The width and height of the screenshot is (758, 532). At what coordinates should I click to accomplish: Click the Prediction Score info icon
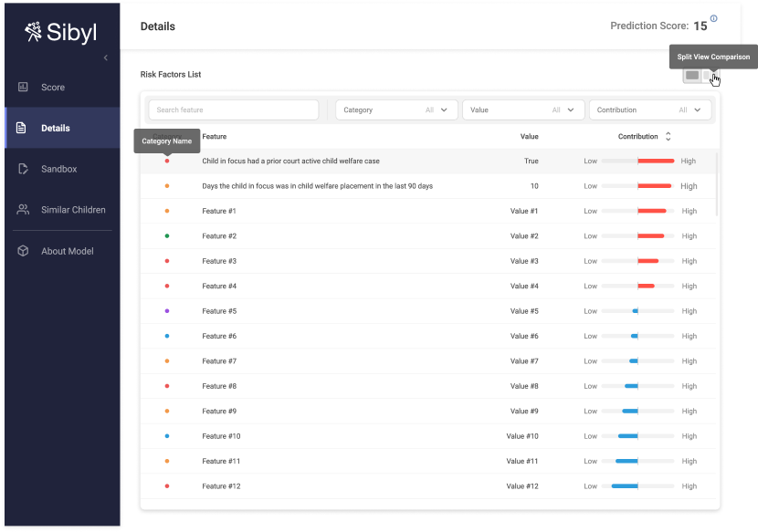[x=713, y=18]
